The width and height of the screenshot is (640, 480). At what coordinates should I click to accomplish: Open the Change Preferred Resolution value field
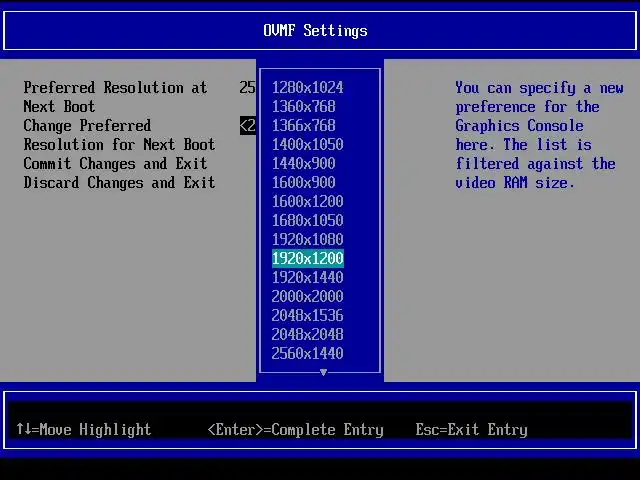pos(248,126)
